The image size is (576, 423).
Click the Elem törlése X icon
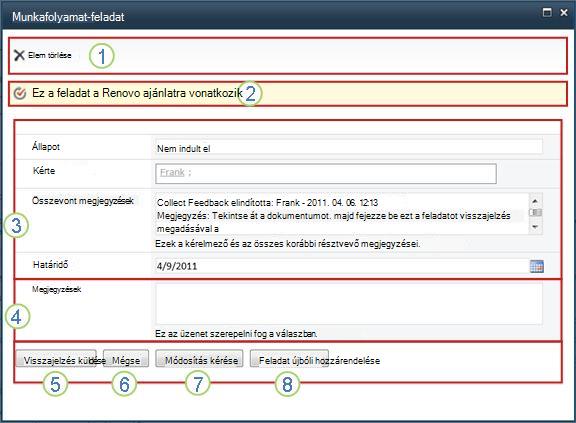click(x=19, y=55)
